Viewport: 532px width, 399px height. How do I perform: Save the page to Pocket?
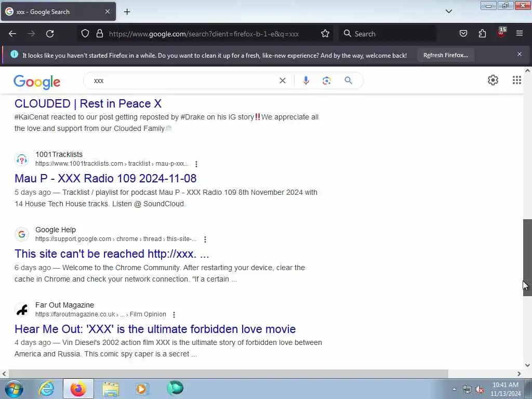(x=463, y=33)
